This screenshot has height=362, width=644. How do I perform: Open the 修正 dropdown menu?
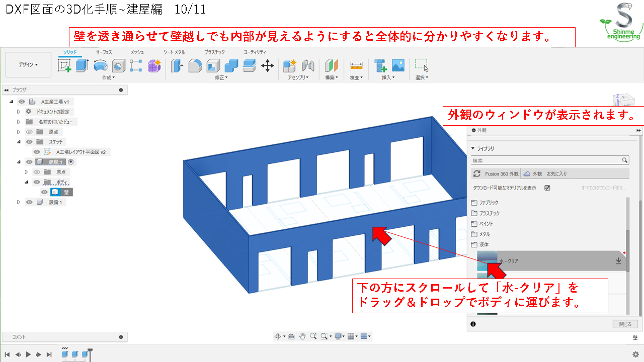221,78
